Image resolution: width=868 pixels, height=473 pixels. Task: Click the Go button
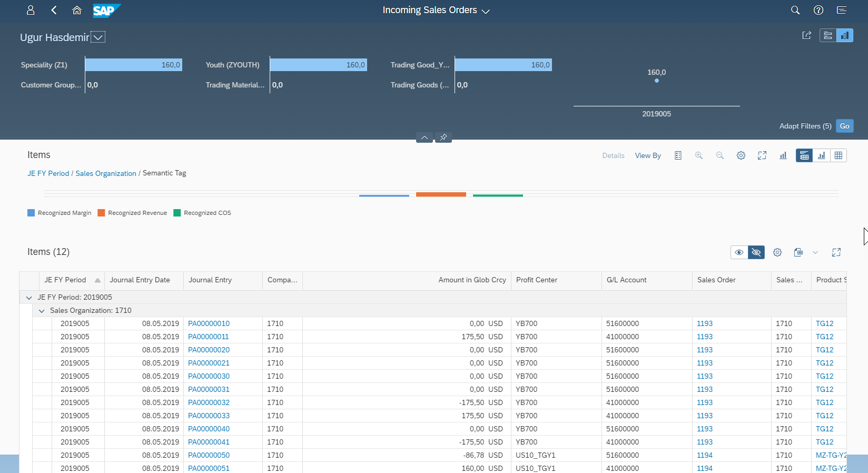tap(845, 126)
